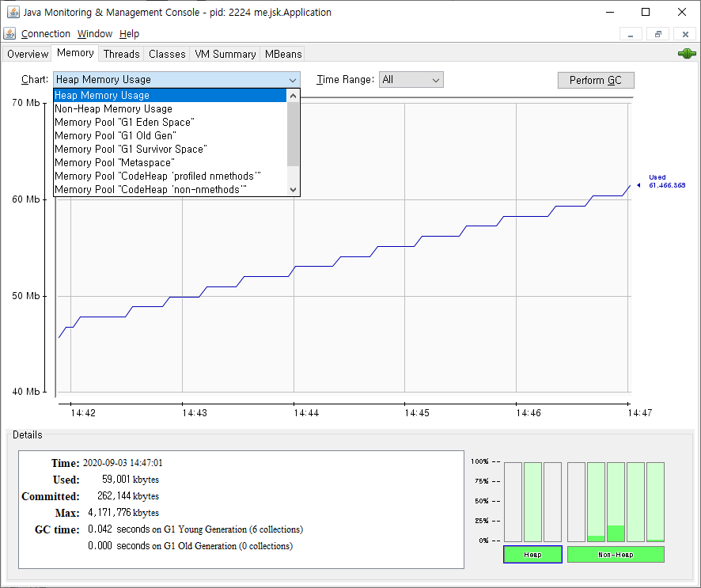Click the Max 4,171,776 kbytes value
The height and width of the screenshot is (588, 701).
(x=123, y=513)
